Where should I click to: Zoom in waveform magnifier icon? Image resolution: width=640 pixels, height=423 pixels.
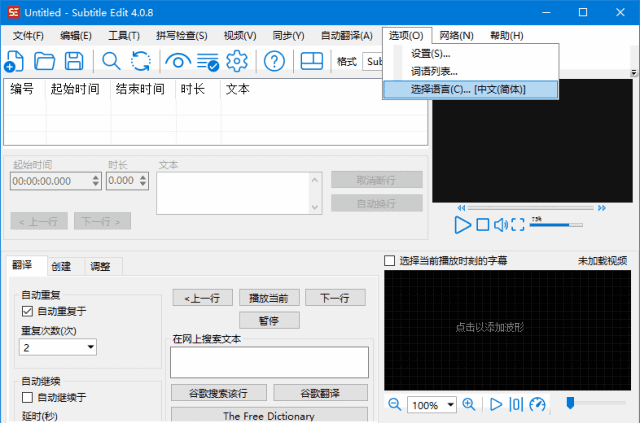click(469, 405)
